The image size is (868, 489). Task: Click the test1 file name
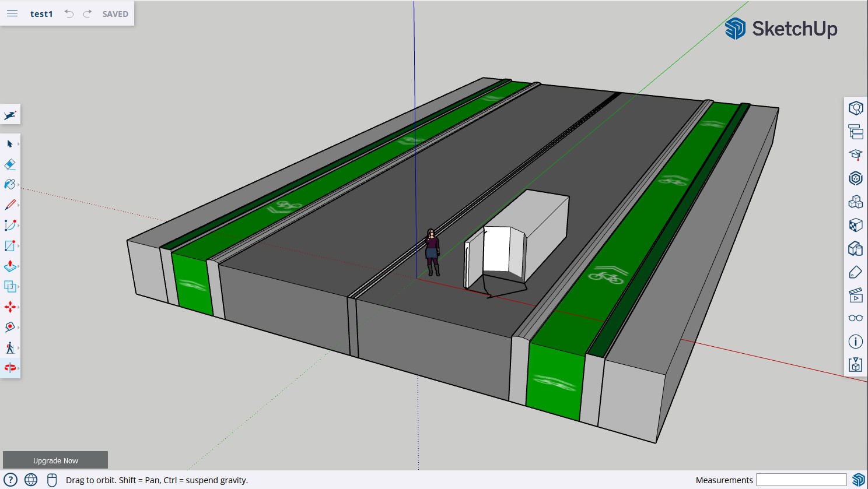pyautogui.click(x=41, y=14)
